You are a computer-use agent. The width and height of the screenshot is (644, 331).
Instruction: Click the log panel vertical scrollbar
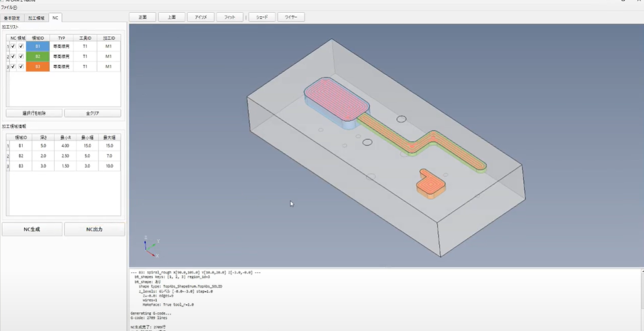tap(642, 300)
